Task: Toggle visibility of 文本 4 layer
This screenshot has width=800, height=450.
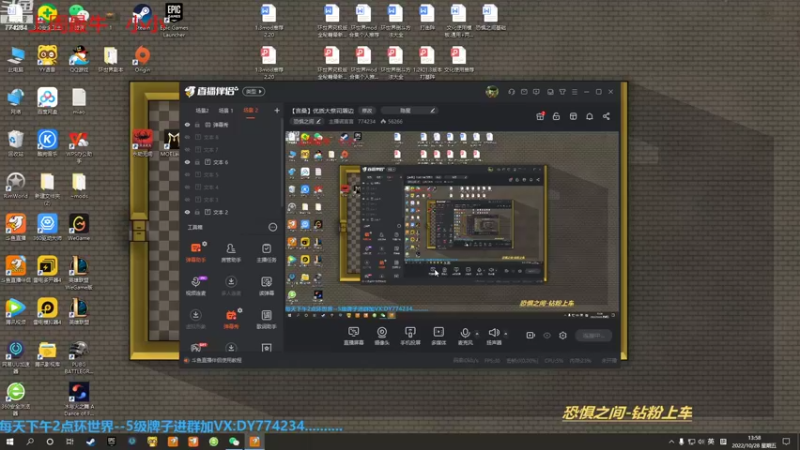Action: pyautogui.click(x=187, y=187)
